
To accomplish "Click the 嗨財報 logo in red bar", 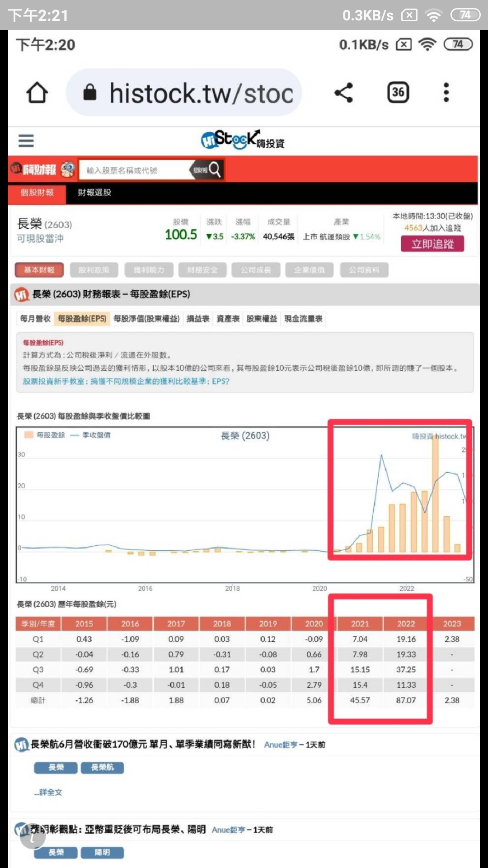I will click(x=43, y=170).
